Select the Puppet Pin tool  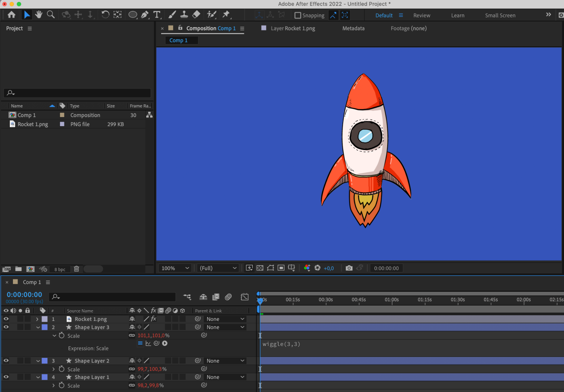coord(226,15)
